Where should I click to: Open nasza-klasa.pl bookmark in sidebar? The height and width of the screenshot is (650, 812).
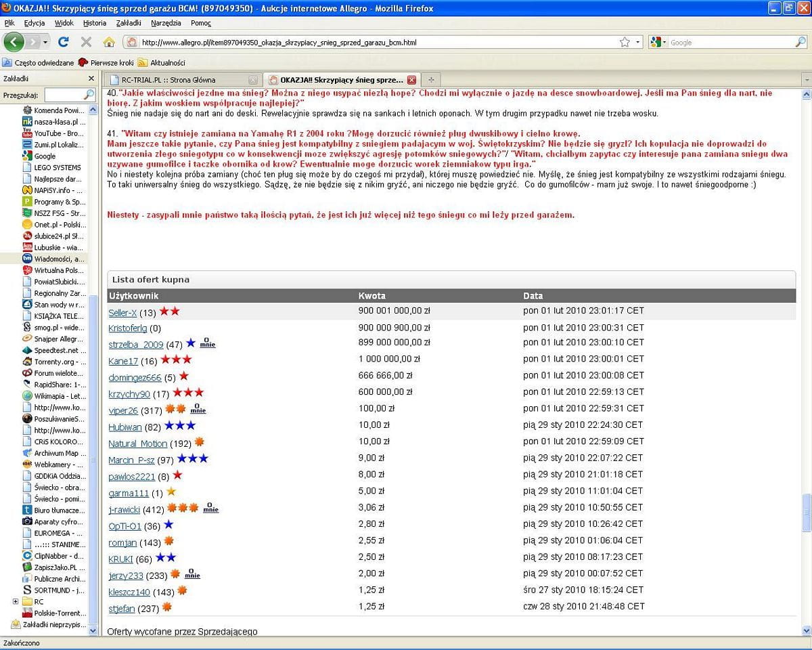tap(54, 122)
